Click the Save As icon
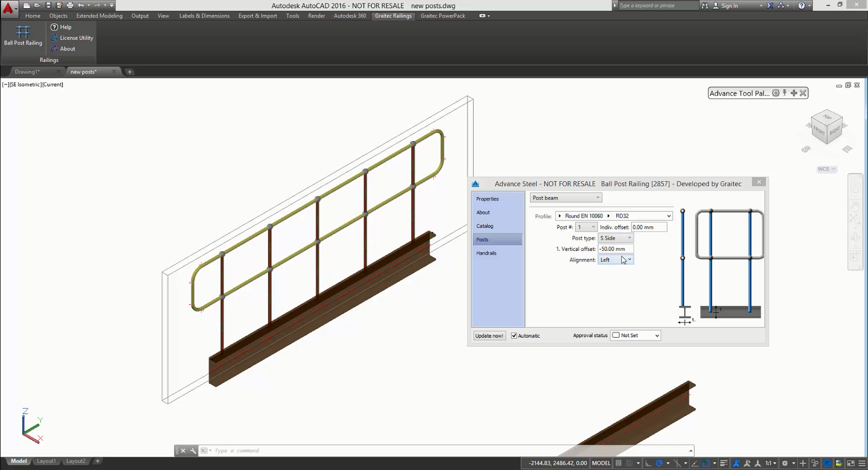868x470 pixels. point(59,5)
